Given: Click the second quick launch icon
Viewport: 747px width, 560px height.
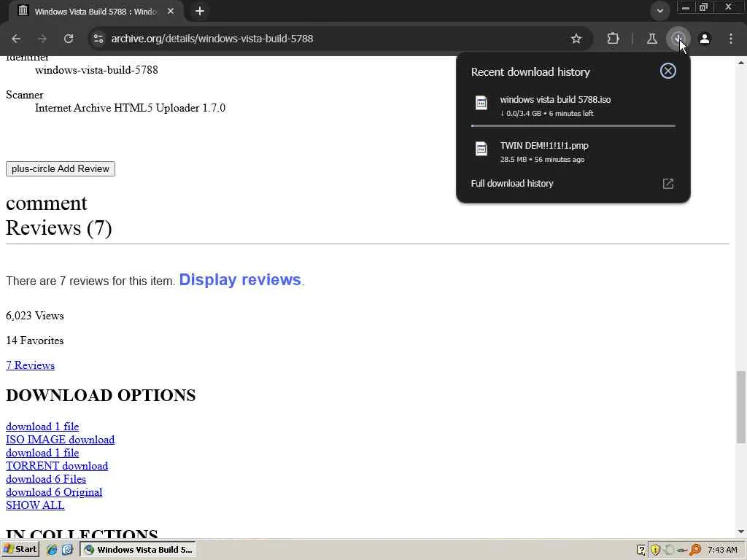Looking at the screenshot, I should [x=67, y=550].
